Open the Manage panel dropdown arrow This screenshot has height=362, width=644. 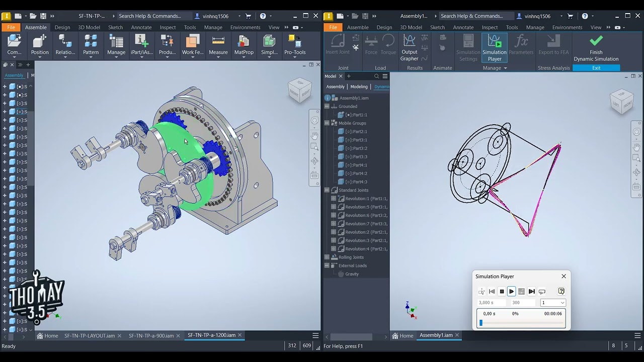[x=505, y=68]
